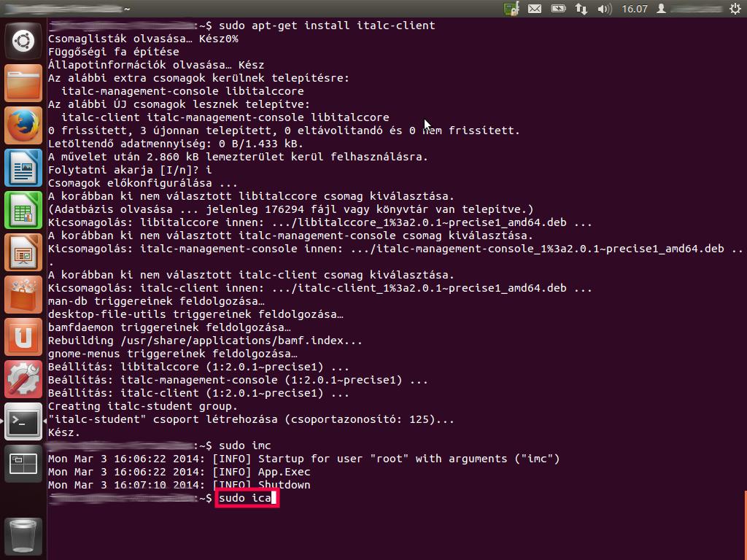
Task: Click 'gnome-menus triggereinek feldolgozása…' line
Action: tap(172, 354)
